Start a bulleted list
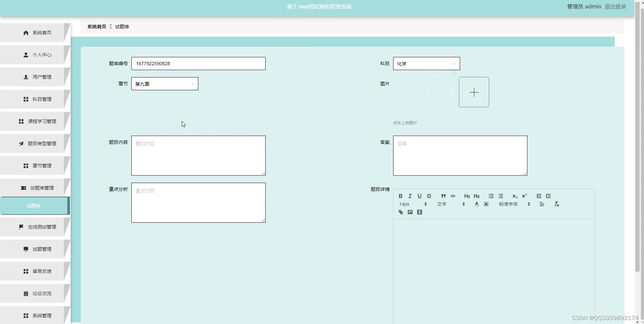 coord(501,196)
